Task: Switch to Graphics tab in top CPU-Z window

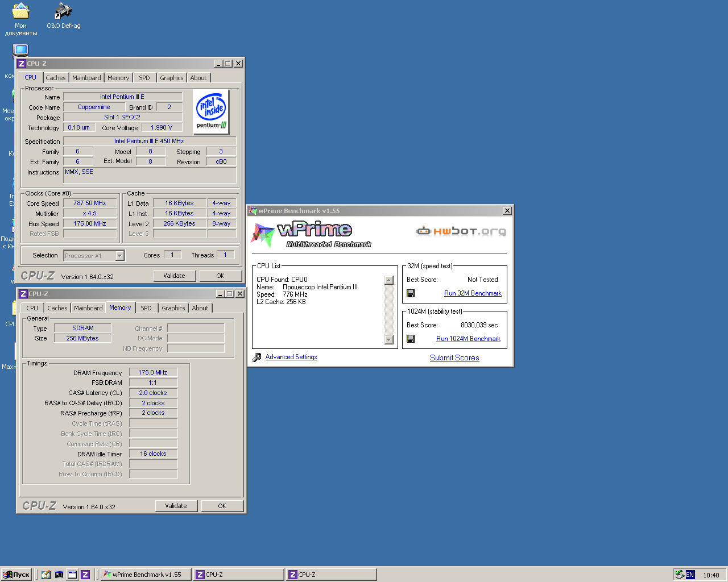Action: point(172,78)
